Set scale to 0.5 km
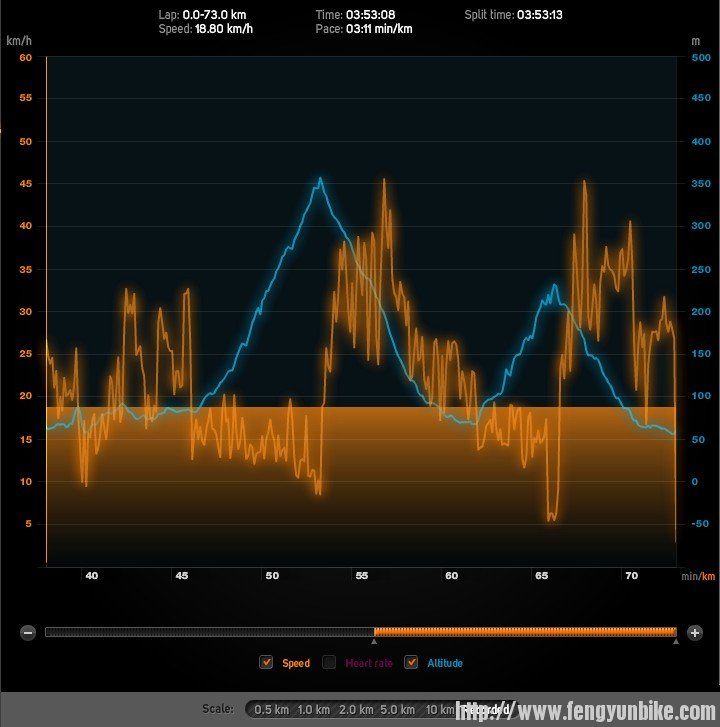 271,709
